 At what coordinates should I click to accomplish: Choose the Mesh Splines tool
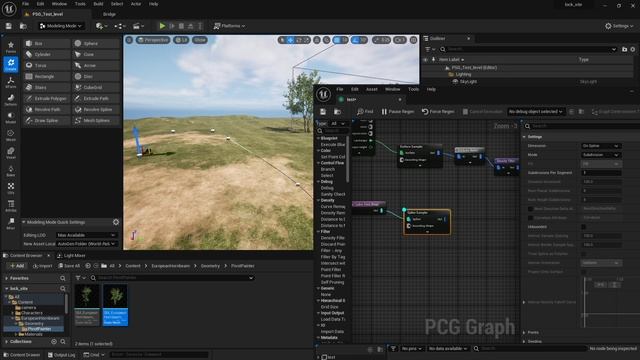click(x=96, y=120)
